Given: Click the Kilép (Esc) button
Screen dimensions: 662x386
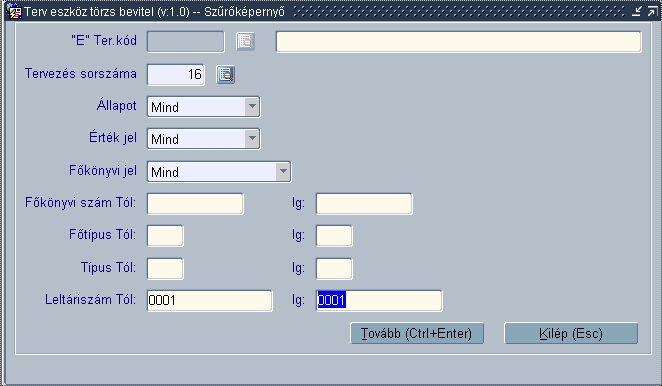Looking at the screenshot, I should pos(571,333).
